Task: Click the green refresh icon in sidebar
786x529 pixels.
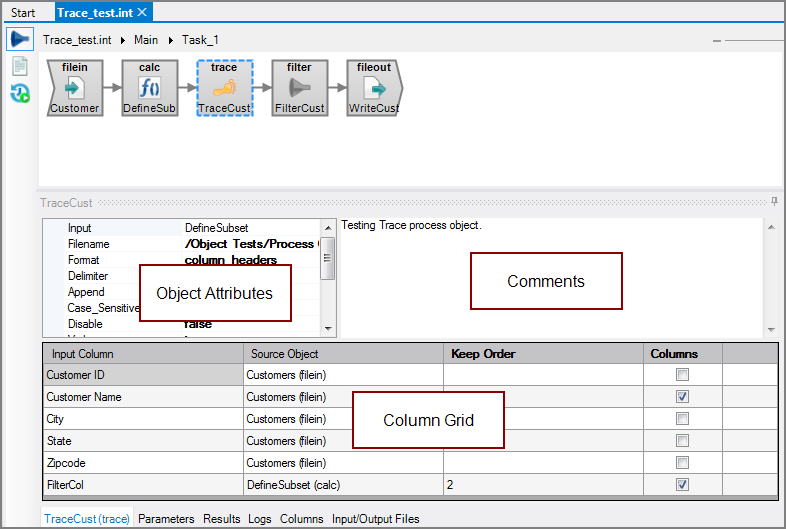Action: pyautogui.click(x=19, y=94)
